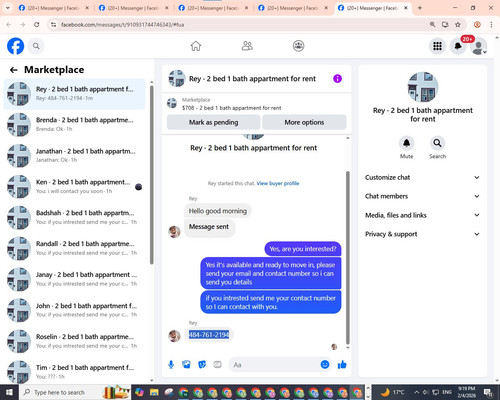Click the back arrow beside Marketplace
The width and height of the screenshot is (500, 400).
[14, 70]
